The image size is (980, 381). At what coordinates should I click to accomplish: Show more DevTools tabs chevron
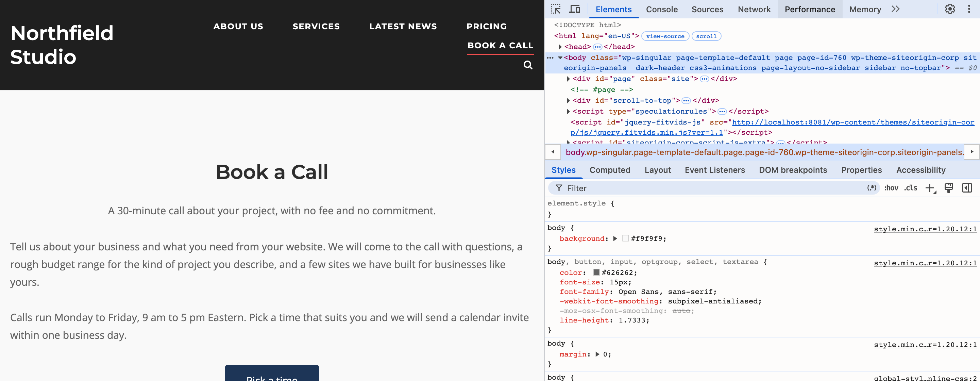[896, 9]
